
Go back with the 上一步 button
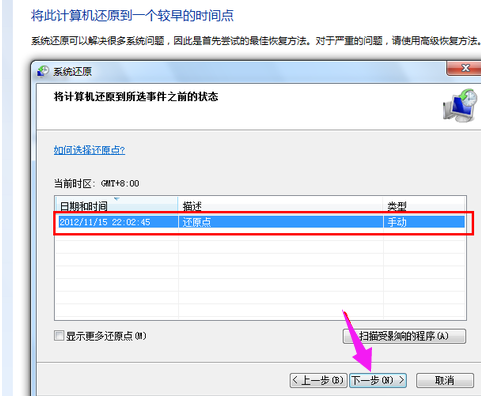(x=318, y=380)
